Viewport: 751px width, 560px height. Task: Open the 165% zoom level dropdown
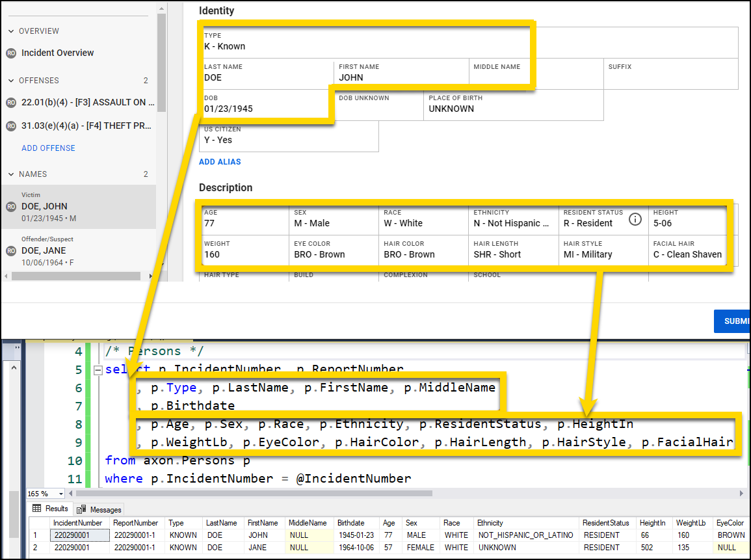click(x=62, y=494)
